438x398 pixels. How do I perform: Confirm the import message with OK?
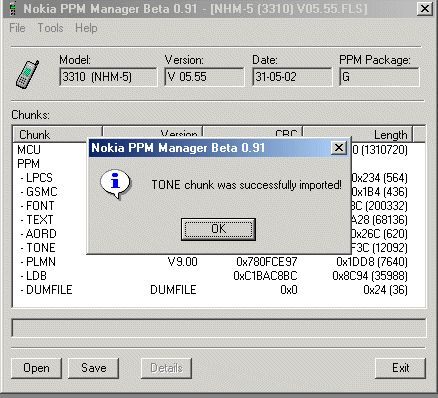coord(218,229)
